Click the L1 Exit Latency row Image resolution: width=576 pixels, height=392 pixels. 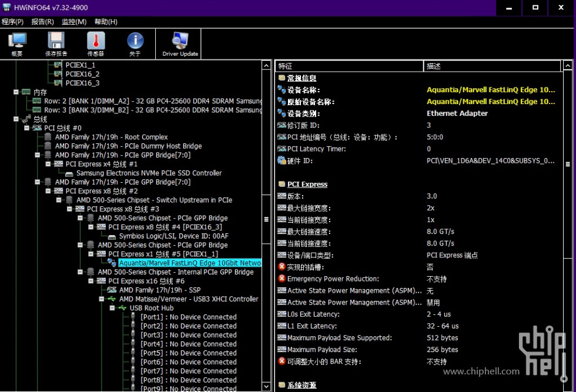pos(418,326)
